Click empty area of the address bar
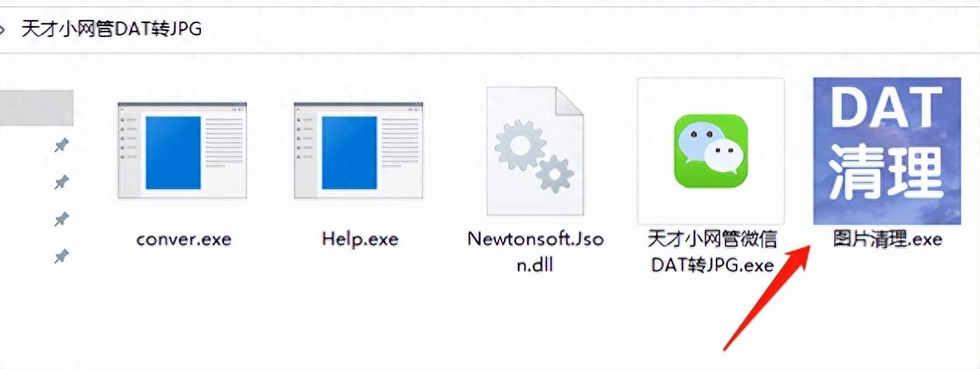 [x=587, y=29]
